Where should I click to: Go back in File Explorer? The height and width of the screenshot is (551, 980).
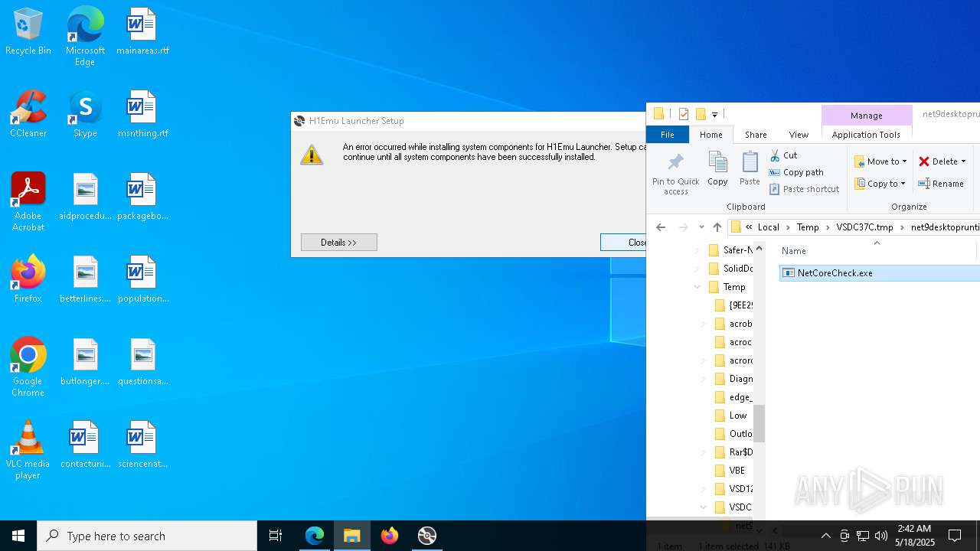pyautogui.click(x=661, y=227)
